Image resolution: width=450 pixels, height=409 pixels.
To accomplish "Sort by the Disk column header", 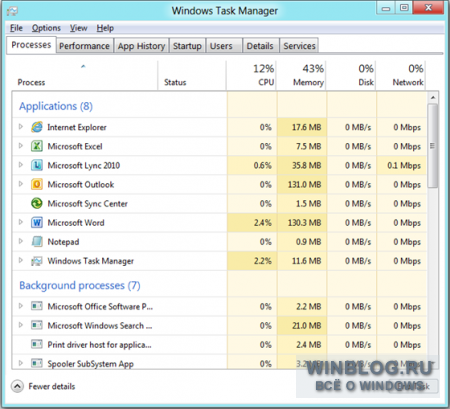I will click(351, 75).
